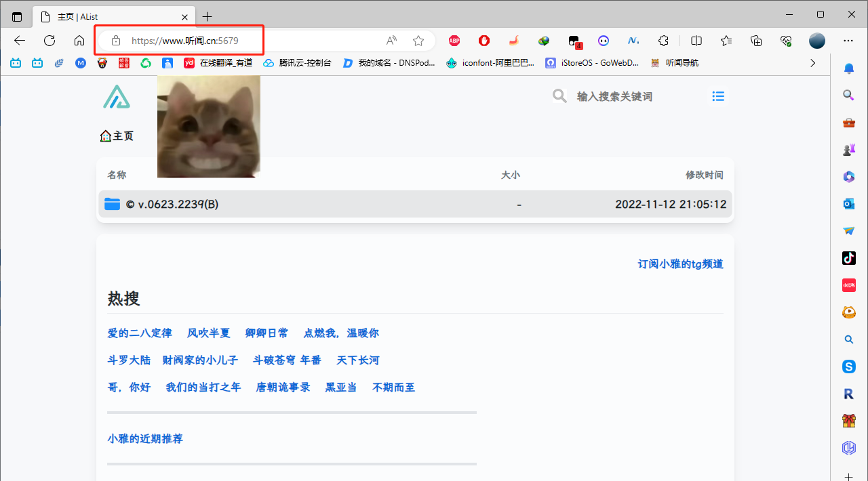The image size is (868, 481).
Task: Open the Games chess piece sidebar icon
Action: pos(848,150)
